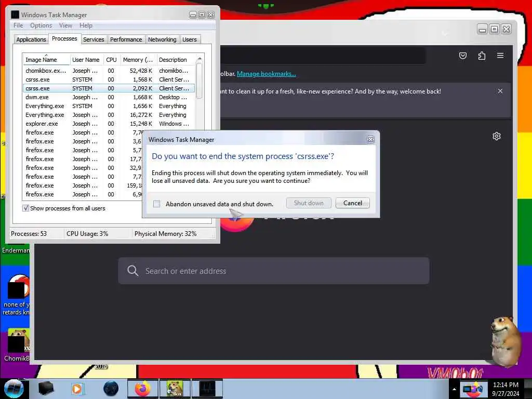The image size is (532, 399).
Task: Click the Firefox Search or enter address box
Action: coord(273,271)
